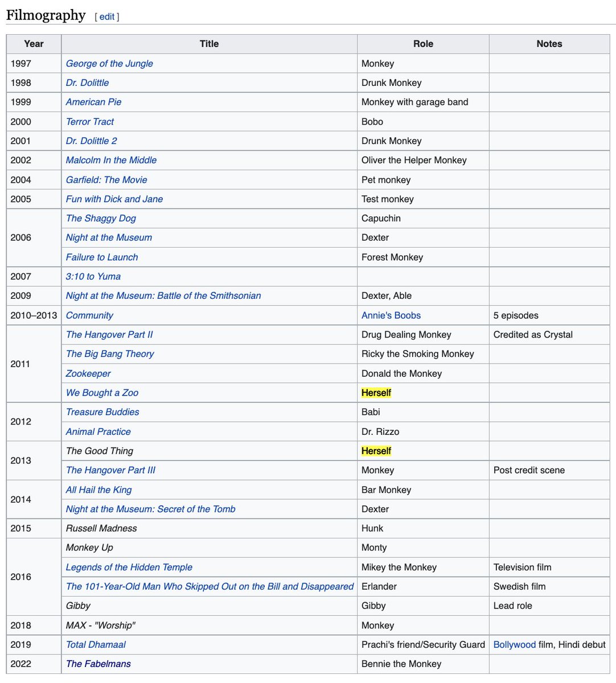The width and height of the screenshot is (616, 683).
Task: Open Garfield: The Movie link
Action: [106, 180]
